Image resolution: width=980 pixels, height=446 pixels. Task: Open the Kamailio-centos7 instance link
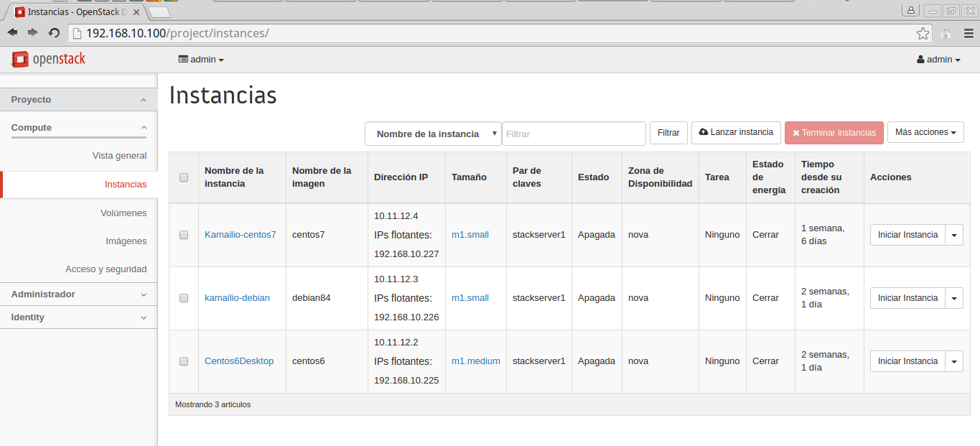[x=240, y=235]
